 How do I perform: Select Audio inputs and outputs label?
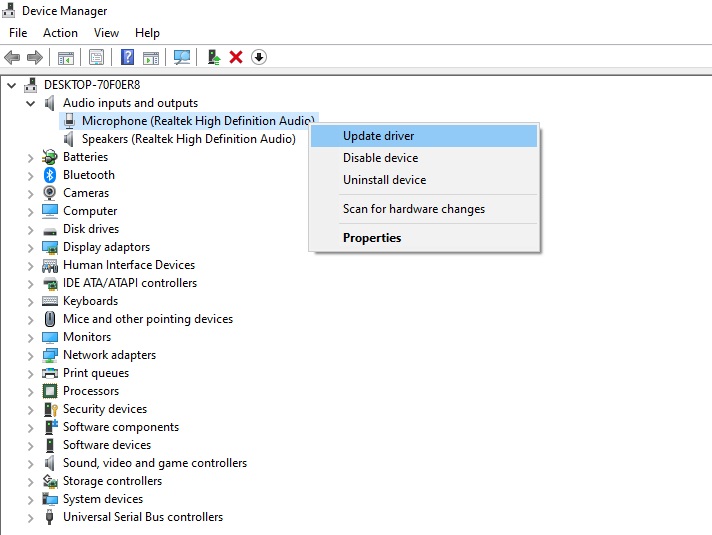click(x=130, y=103)
